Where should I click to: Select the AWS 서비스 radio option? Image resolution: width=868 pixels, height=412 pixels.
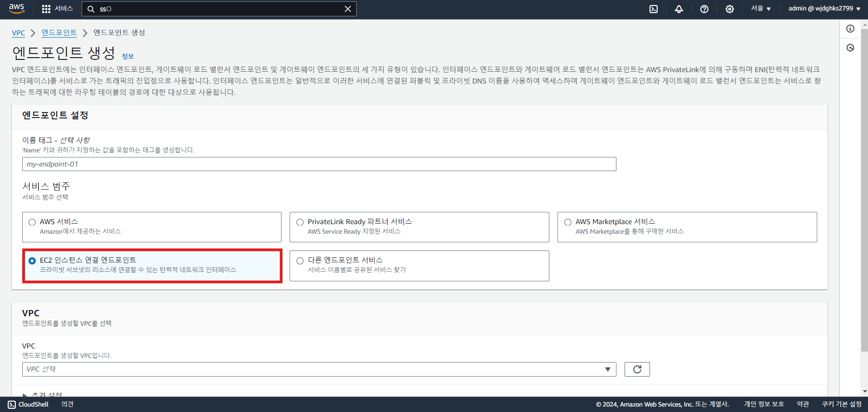(x=152, y=227)
